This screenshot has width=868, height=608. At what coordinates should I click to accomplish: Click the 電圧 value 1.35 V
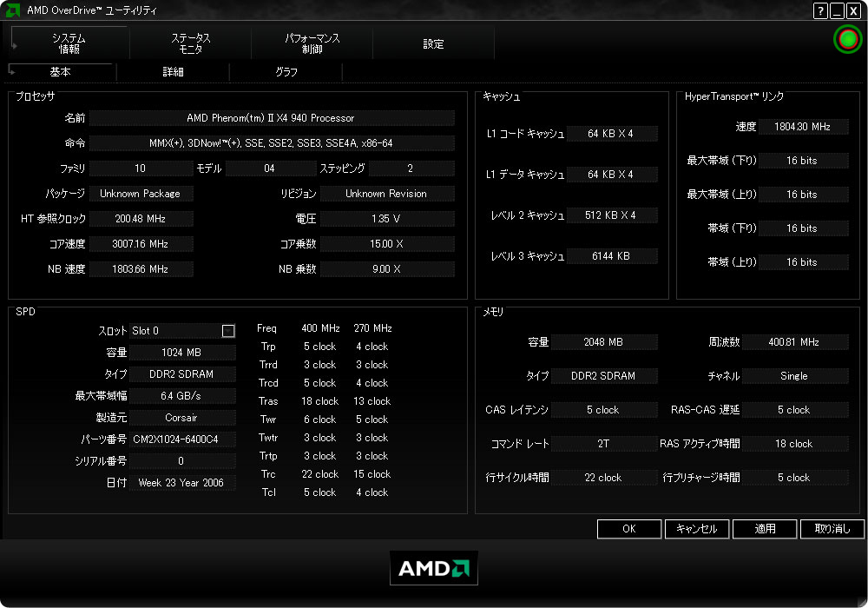(x=386, y=219)
